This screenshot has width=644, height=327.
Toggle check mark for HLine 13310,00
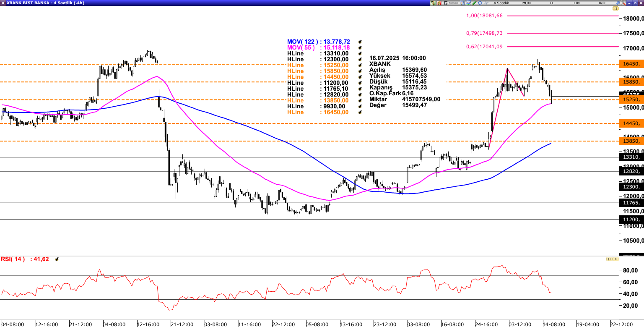[360, 53]
